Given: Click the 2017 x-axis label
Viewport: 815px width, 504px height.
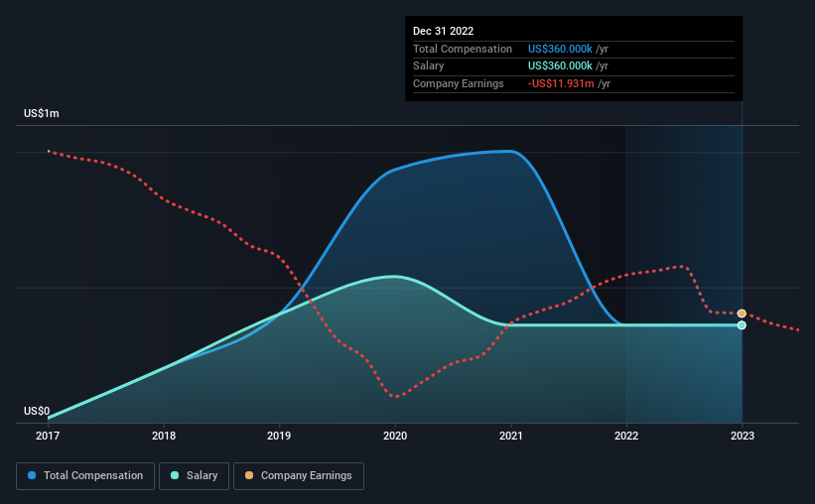Looking at the screenshot, I should [x=48, y=436].
